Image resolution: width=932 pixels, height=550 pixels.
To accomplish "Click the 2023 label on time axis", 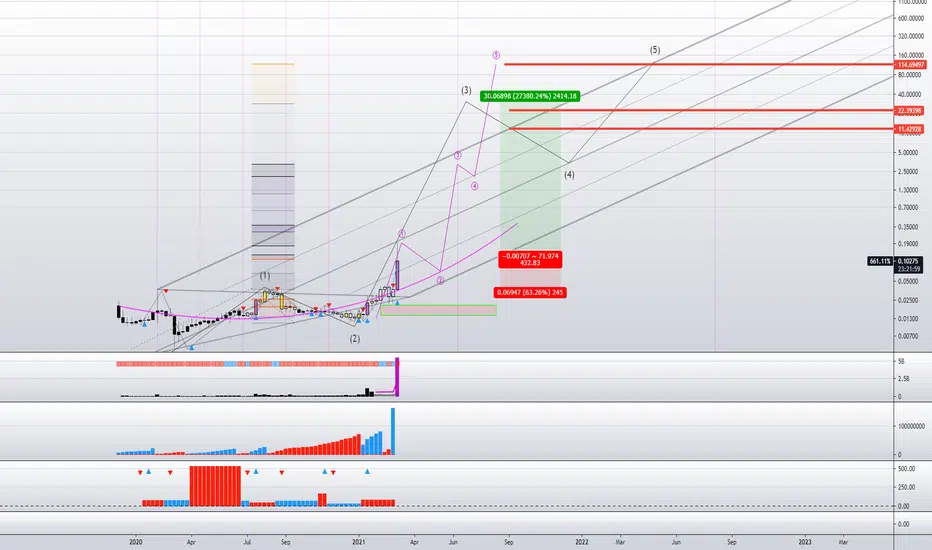I will tap(805, 542).
